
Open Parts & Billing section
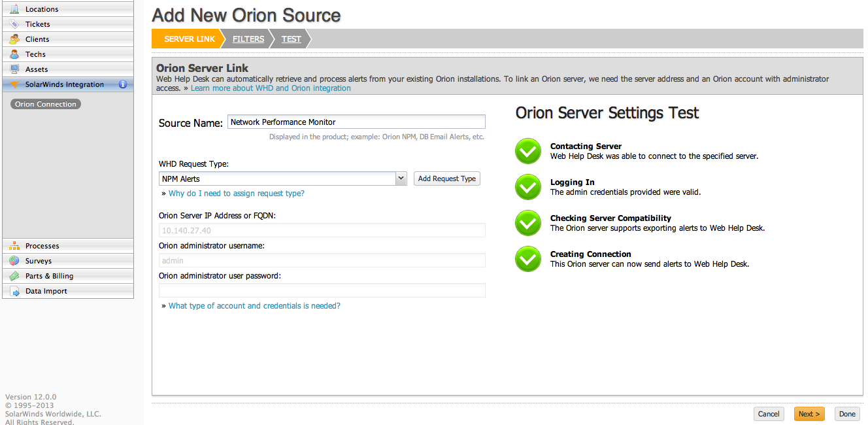[68, 276]
